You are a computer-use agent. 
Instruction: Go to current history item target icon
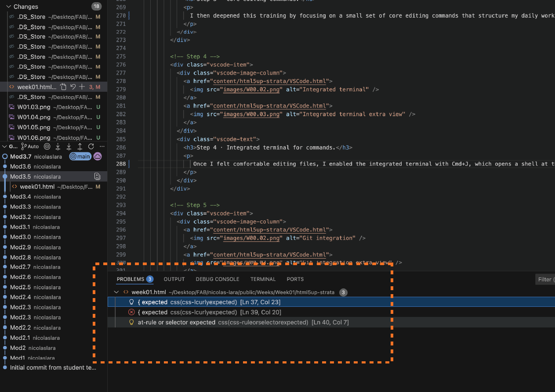pyautogui.click(x=47, y=146)
